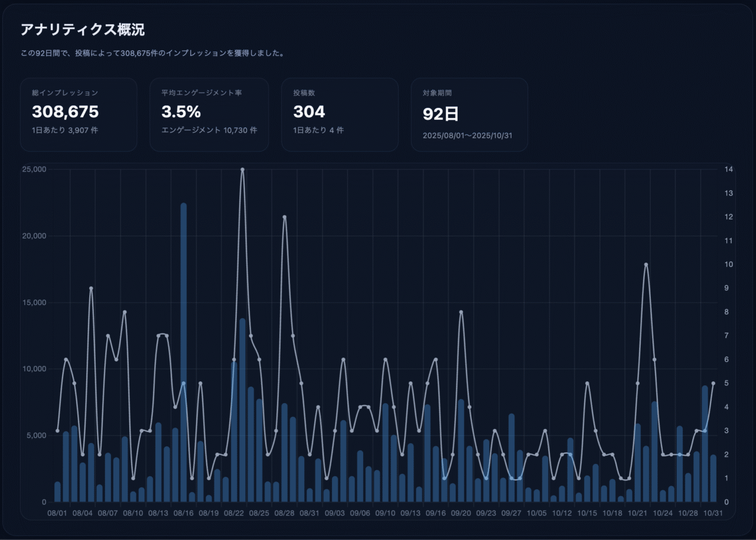Open the 投稿数 stat card
This screenshot has height=540, width=756.
coord(340,114)
